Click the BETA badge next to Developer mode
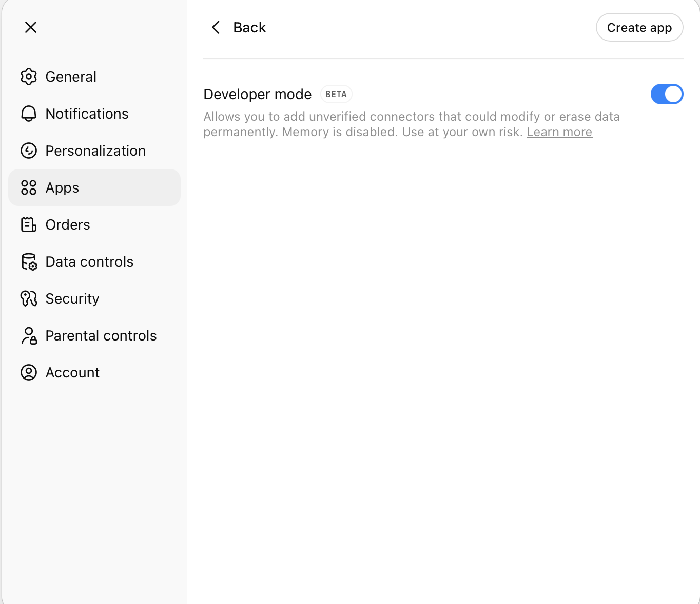 point(336,94)
